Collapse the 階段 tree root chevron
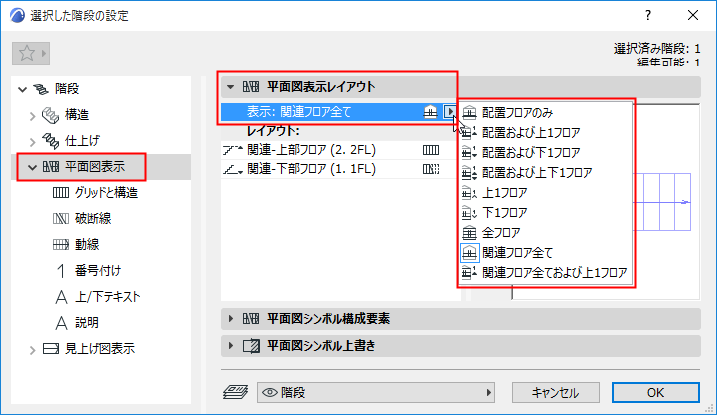 (22, 89)
